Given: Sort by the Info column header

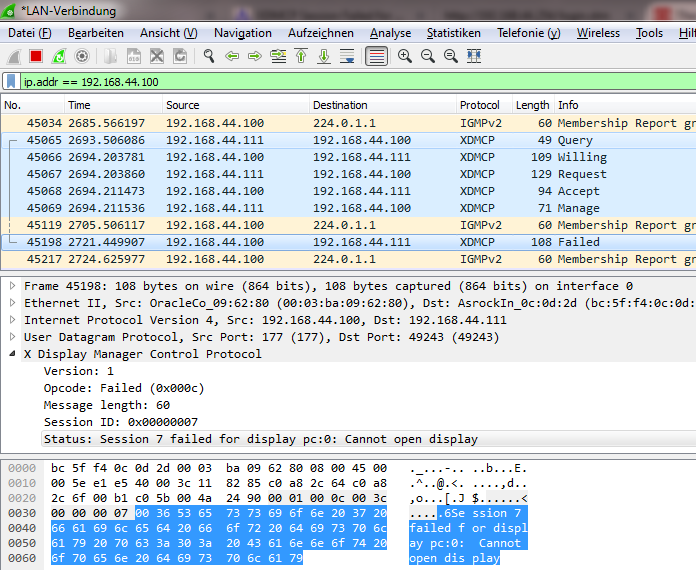Looking at the screenshot, I should (625, 105).
